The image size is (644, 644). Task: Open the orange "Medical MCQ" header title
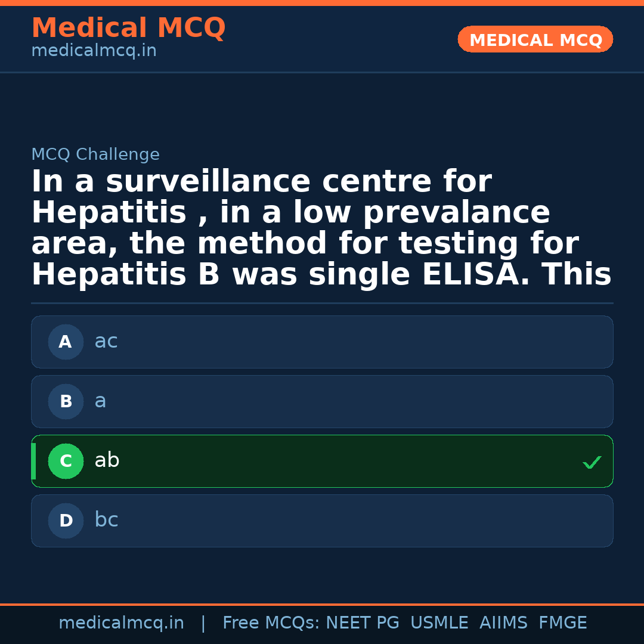pos(128,28)
